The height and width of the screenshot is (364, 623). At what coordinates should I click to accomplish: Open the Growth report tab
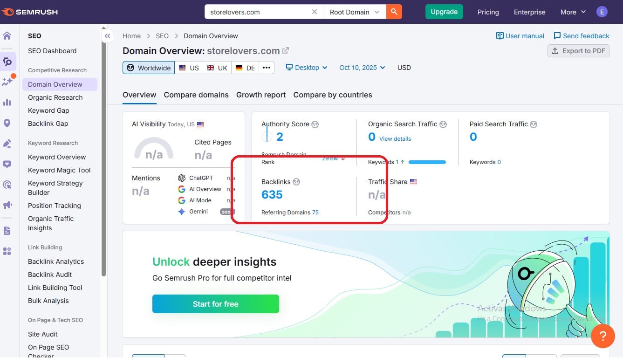click(x=261, y=95)
